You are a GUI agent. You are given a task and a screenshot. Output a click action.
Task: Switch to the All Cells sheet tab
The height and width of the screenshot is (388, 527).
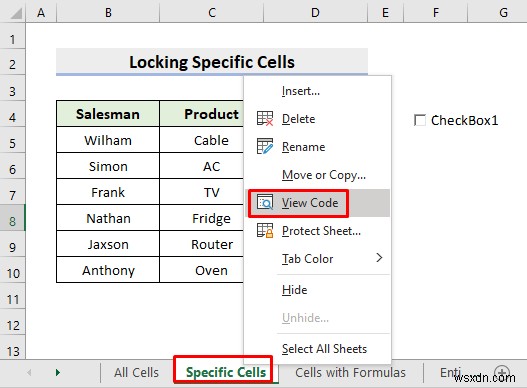(x=136, y=373)
